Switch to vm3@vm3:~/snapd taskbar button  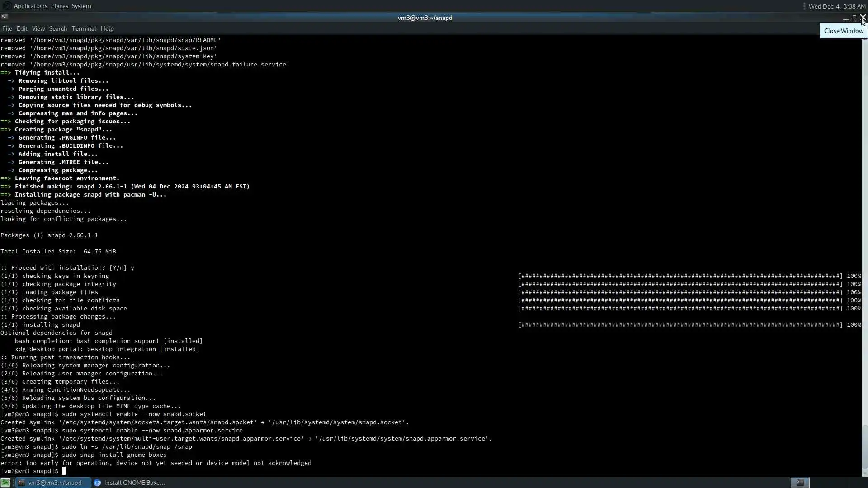pos(54,483)
